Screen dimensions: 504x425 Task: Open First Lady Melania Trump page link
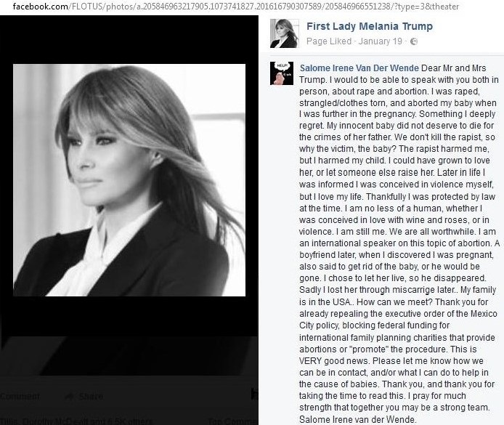370,26
